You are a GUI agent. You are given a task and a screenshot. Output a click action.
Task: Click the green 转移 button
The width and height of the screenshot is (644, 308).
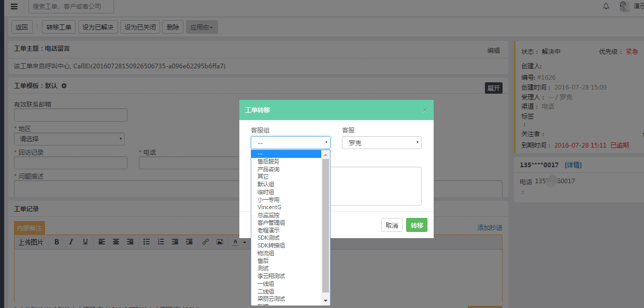[417, 225]
